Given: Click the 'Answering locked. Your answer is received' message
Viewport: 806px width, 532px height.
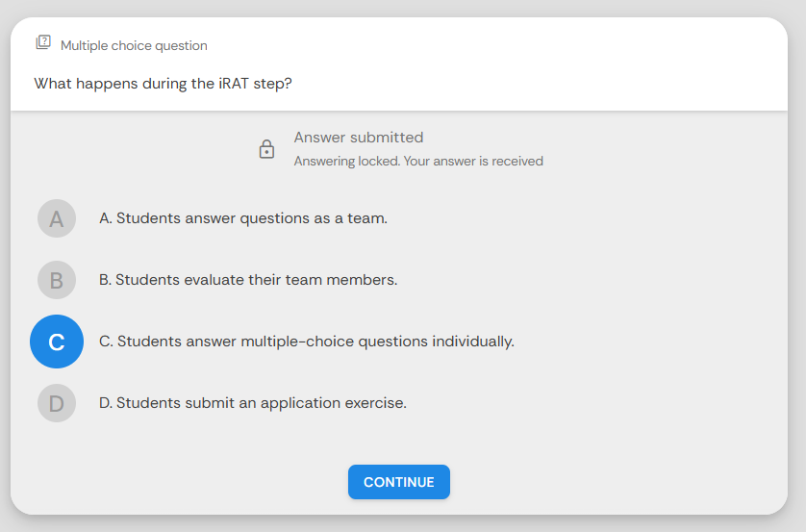Looking at the screenshot, I should point(418,162).
